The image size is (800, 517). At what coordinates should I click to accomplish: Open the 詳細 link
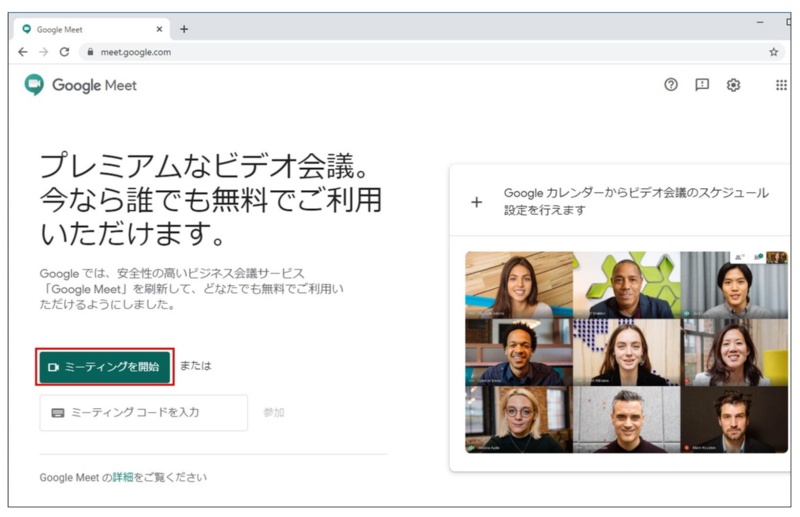[122, 477]
